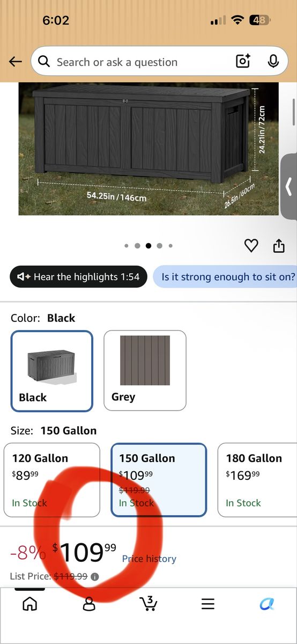The height and width of the screenshot is (644, 297).
Task: Choose the 180 Gallon size
Action: (x=258, y=480)
